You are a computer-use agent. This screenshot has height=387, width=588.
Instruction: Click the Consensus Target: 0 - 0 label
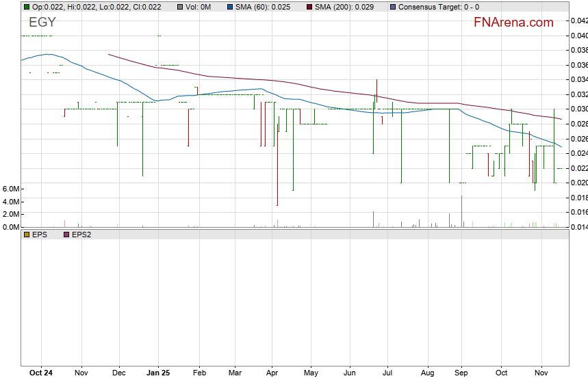coord(438,7)
